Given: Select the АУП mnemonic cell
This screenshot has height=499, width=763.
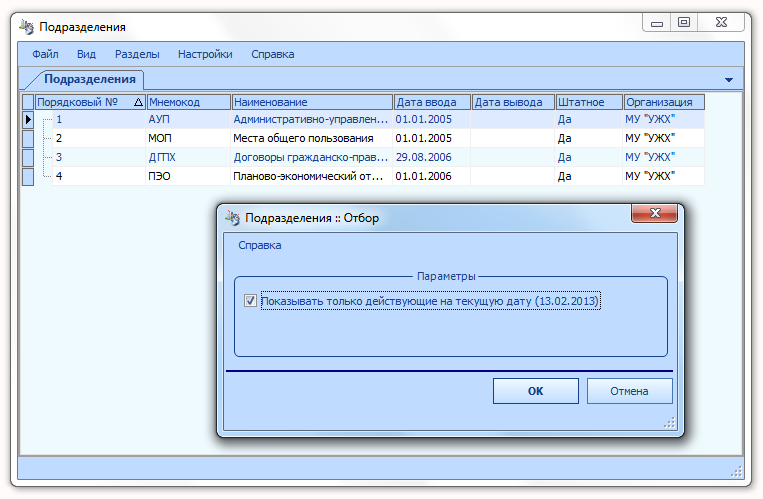Looking at the screenshot, I should click(188, 119).
